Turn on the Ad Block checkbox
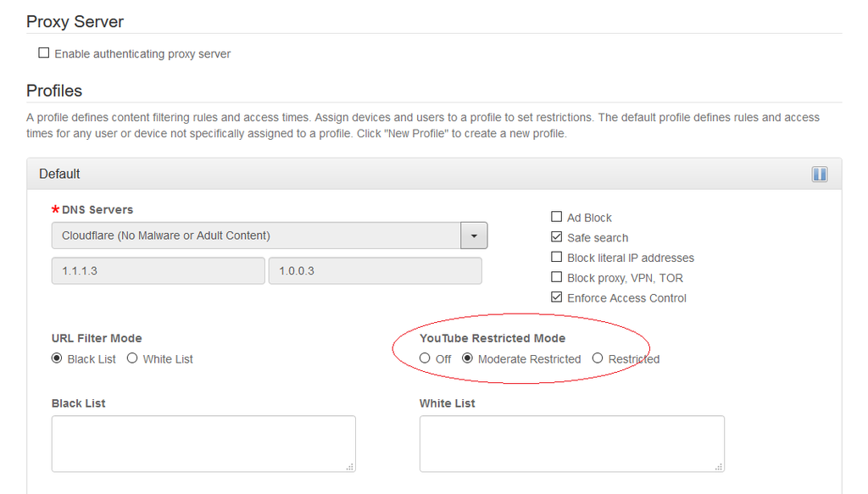Screen dimensions: 868x494 click(557, 218)
